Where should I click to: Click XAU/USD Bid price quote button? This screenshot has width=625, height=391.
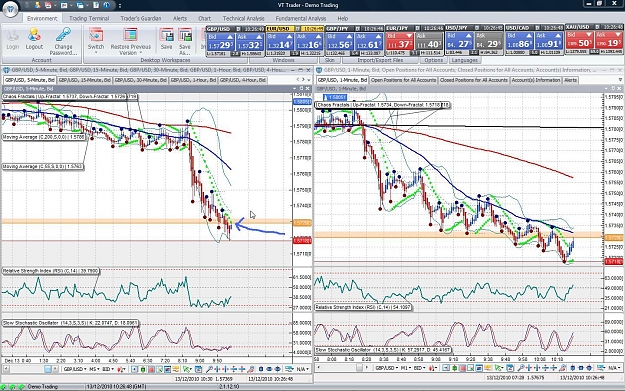tap(579, 41)
